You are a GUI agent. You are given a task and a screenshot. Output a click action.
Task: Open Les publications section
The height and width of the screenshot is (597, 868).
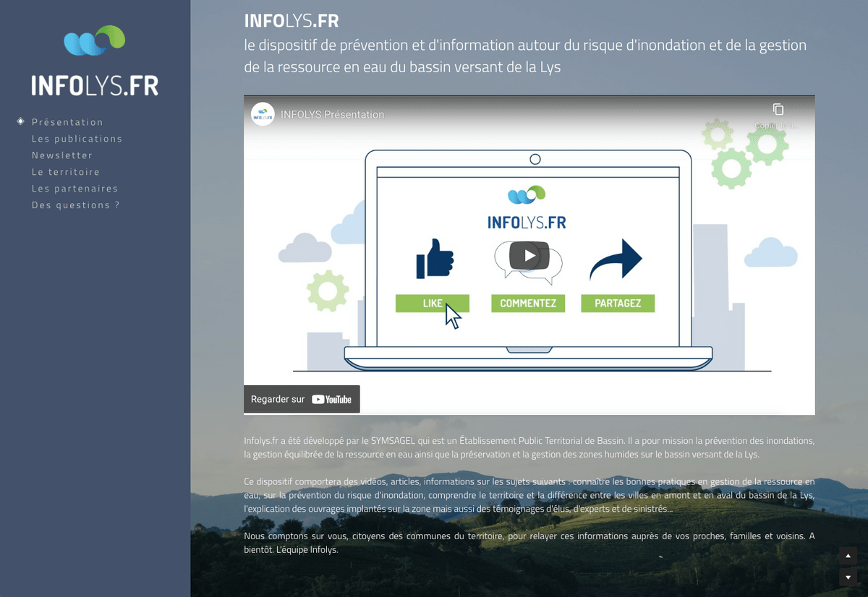tap(77, 139)
